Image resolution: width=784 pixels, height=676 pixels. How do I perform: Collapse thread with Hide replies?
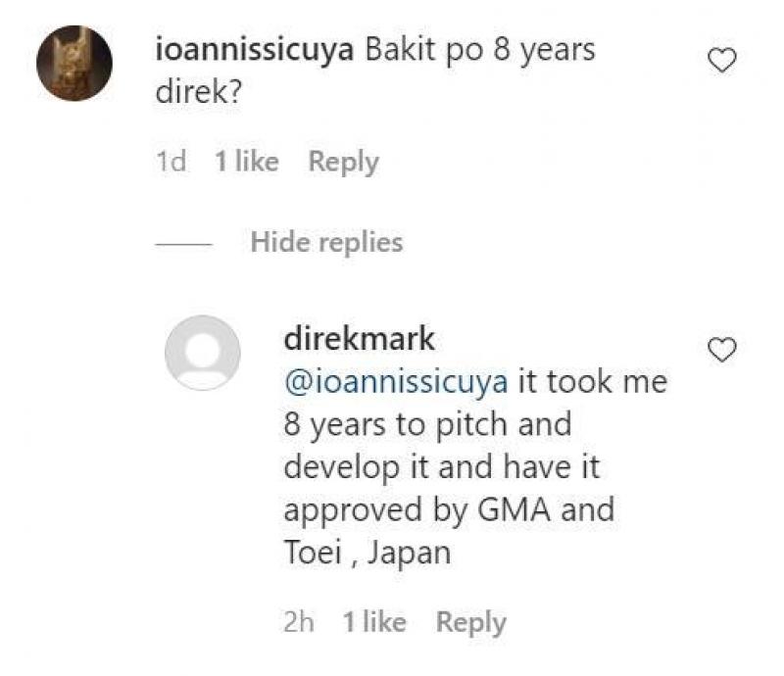(x=326, y=242)
